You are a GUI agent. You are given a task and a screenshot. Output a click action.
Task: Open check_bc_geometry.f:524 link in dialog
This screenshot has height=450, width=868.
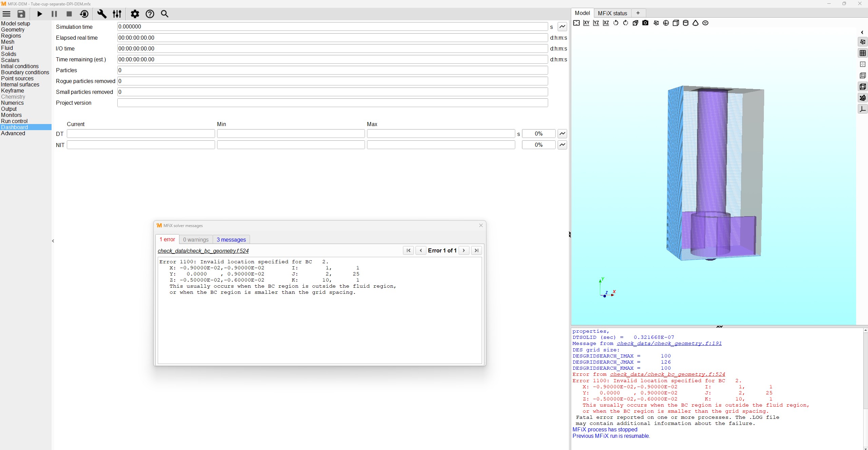[203, 251]
